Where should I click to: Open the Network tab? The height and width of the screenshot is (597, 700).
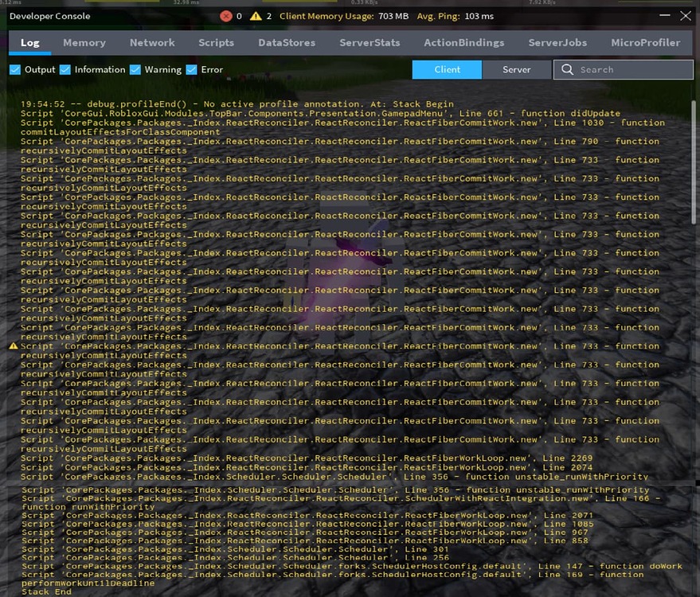[x=152, y=42]
